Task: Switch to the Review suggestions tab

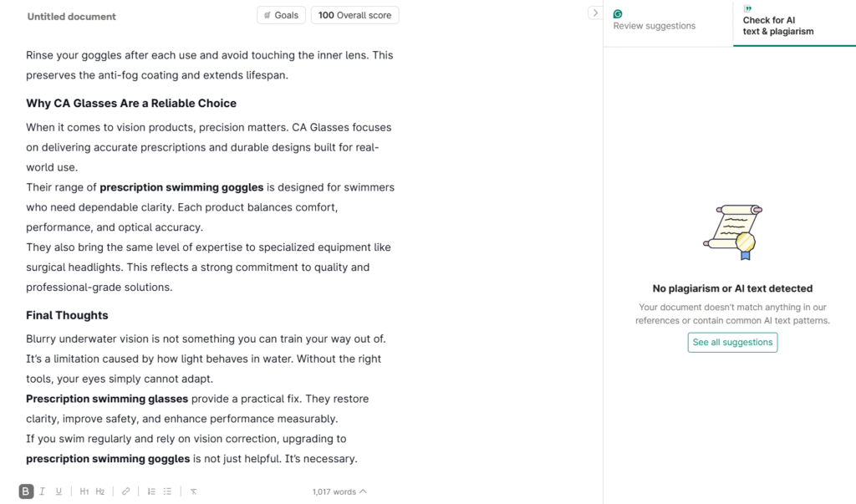Action: coord(655,26)
